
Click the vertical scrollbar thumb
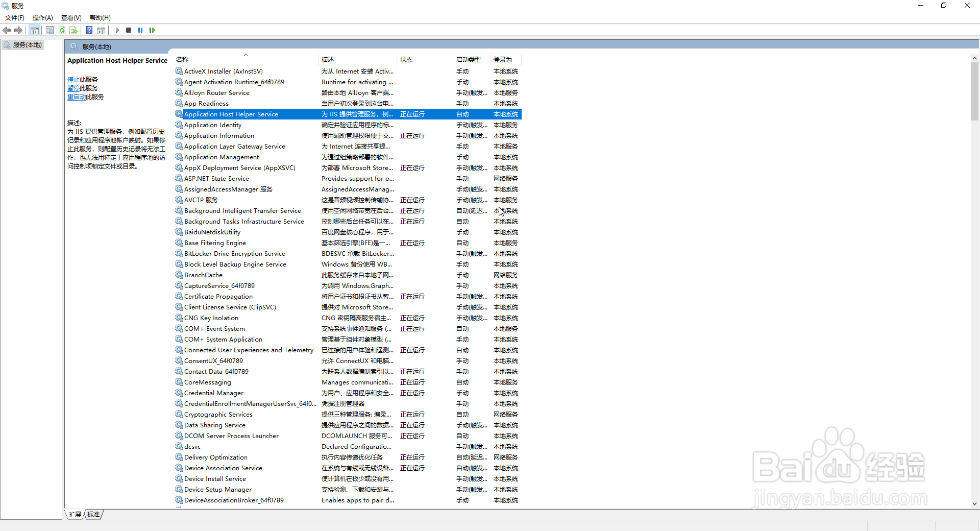(974, 91)
